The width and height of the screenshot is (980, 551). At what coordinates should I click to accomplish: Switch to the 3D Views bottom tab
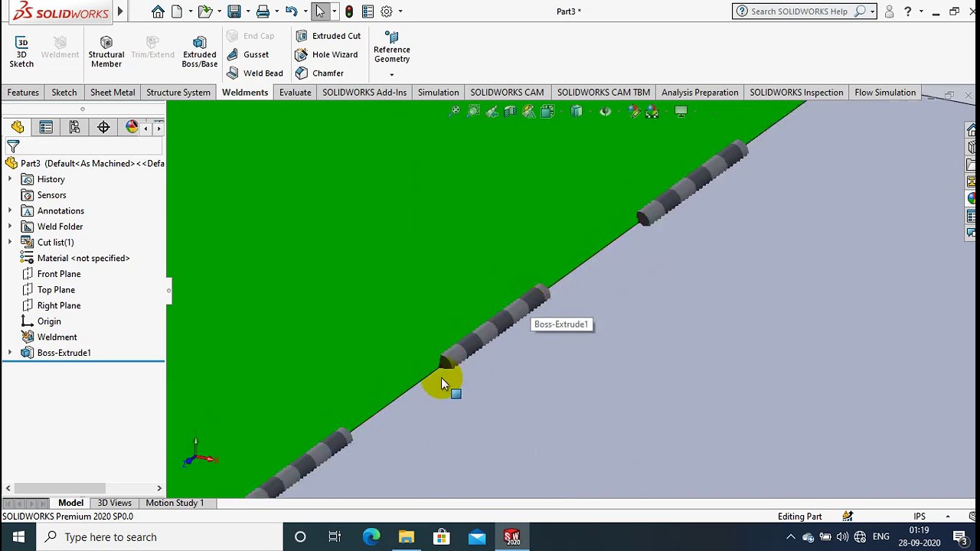(114, 503)
